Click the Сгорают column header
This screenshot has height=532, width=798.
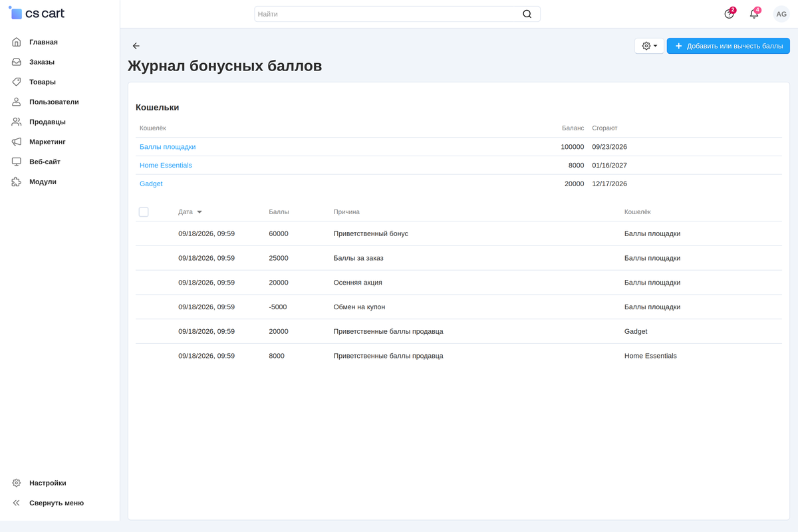pyautogui.click(x=604, y=128)
